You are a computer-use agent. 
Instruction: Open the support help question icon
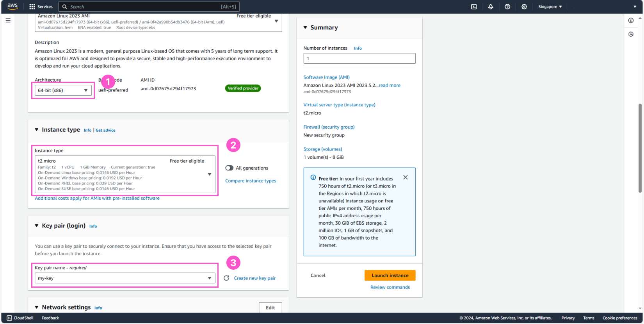click(x=507, y=7)
